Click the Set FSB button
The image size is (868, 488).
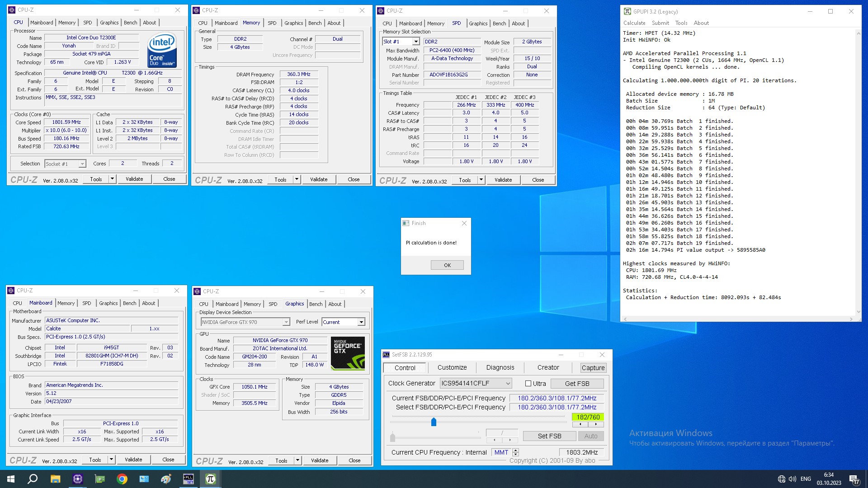[549, 436]
